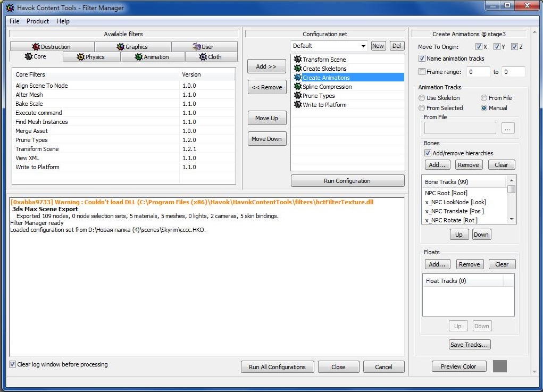The width and height of the screenshot is (543, 392).
Task: Click the Preview Color button
Action: [459, 366]
